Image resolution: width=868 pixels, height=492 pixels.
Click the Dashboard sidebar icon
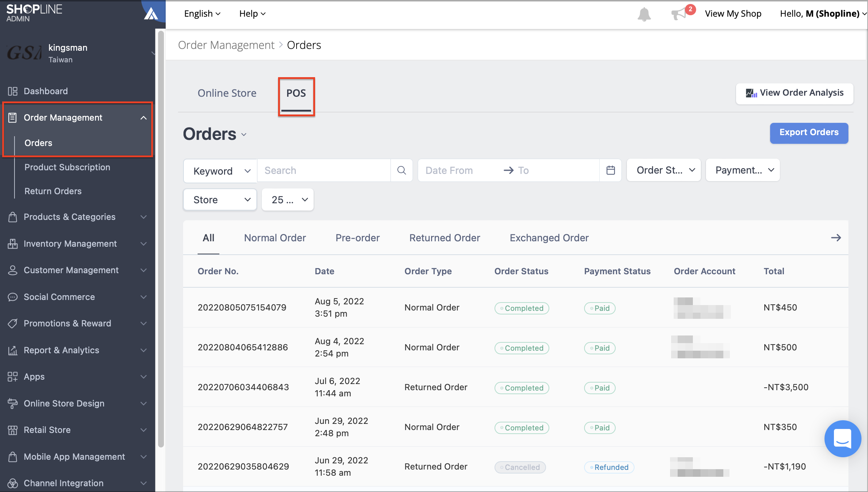[x=13, y=91]
